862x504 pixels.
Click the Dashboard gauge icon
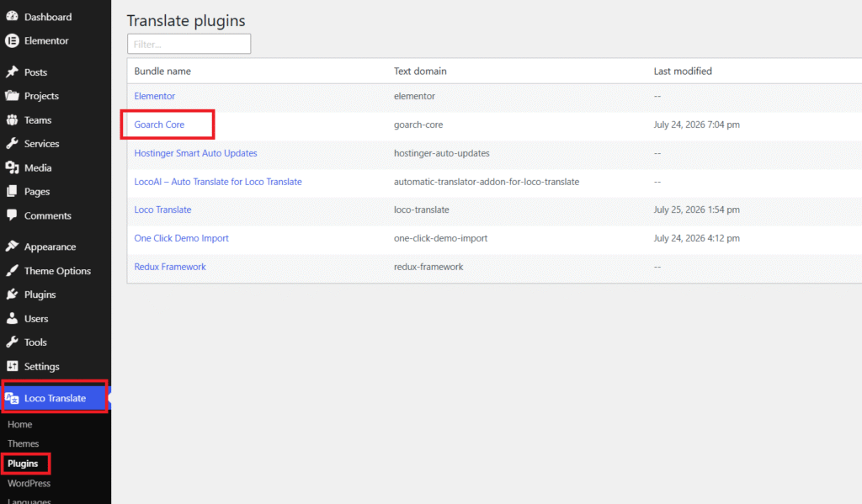[12, 17]
